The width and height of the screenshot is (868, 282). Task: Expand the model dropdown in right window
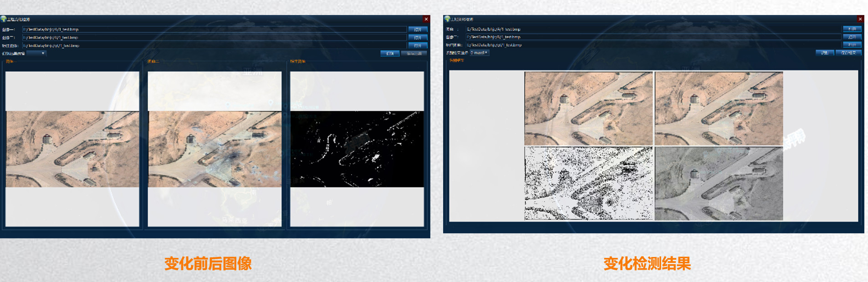[480, 53]
